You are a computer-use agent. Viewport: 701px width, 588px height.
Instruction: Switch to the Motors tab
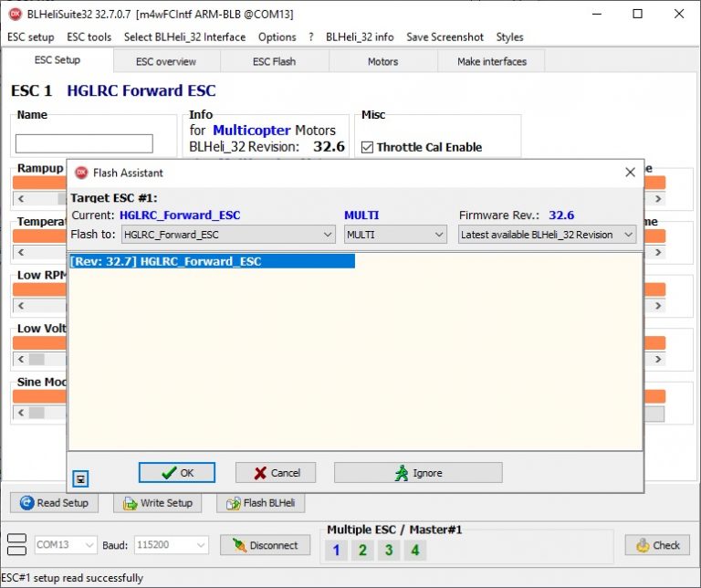click(x=382, y=62)
